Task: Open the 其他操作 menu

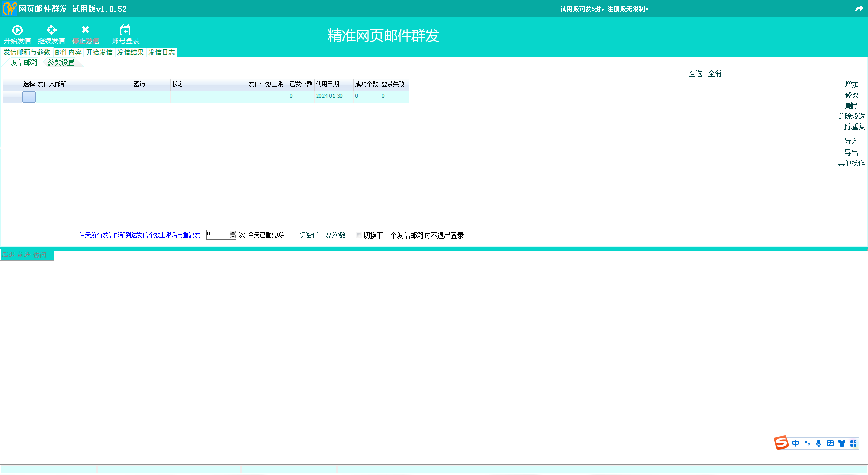Action: point(851,163)
